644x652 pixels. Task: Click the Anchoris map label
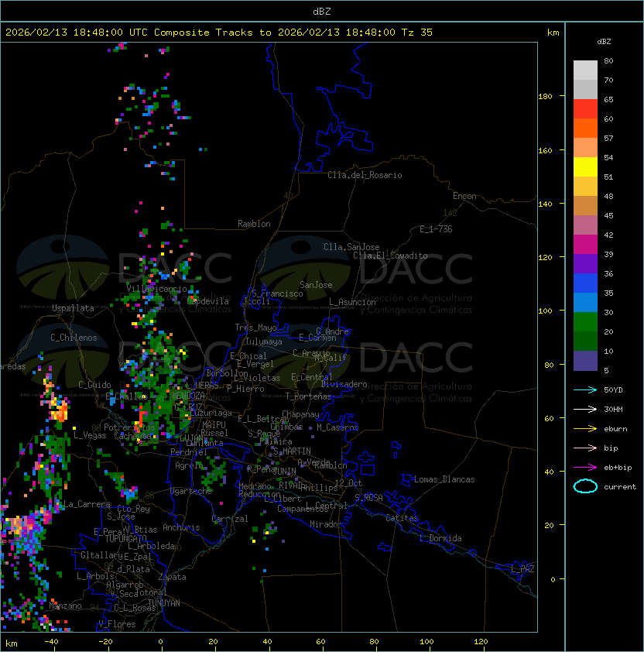coord(181,527)
